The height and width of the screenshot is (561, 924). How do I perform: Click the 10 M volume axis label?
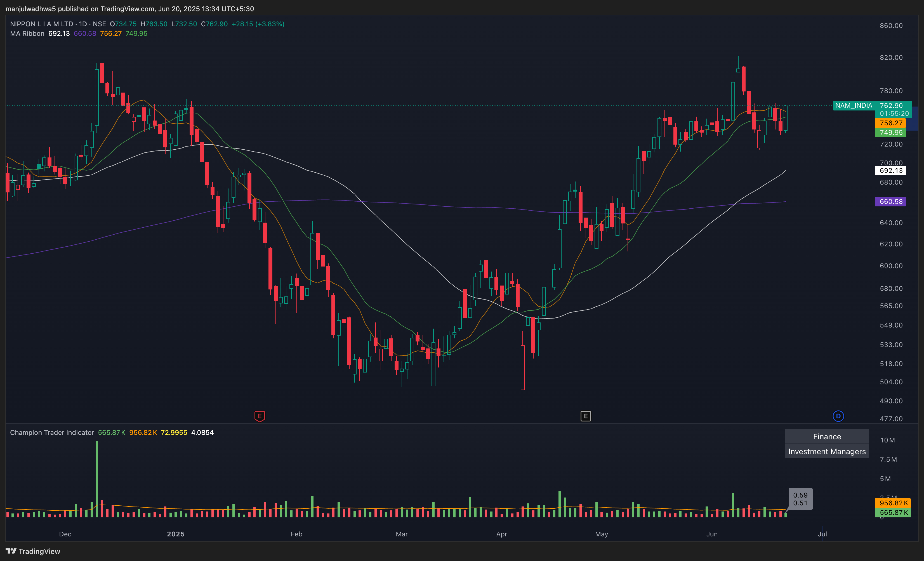pos(887,440)
